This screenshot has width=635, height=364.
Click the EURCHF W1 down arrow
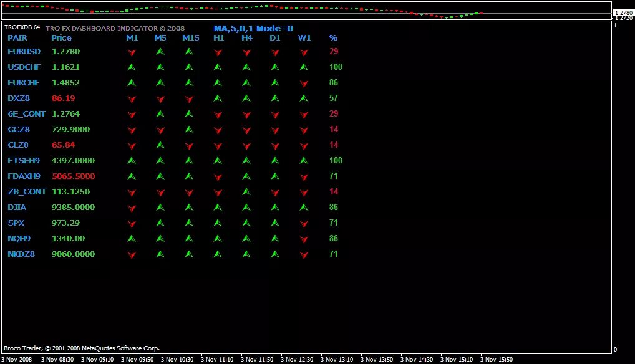pyautogui.click(x=304, y=84)
